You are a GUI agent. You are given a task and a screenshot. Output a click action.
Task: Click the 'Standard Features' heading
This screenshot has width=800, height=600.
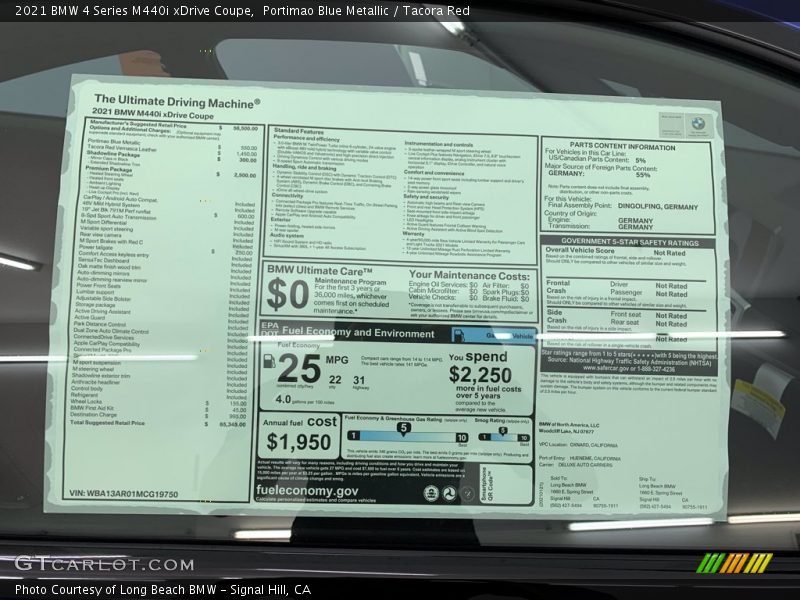click(298, 131)
